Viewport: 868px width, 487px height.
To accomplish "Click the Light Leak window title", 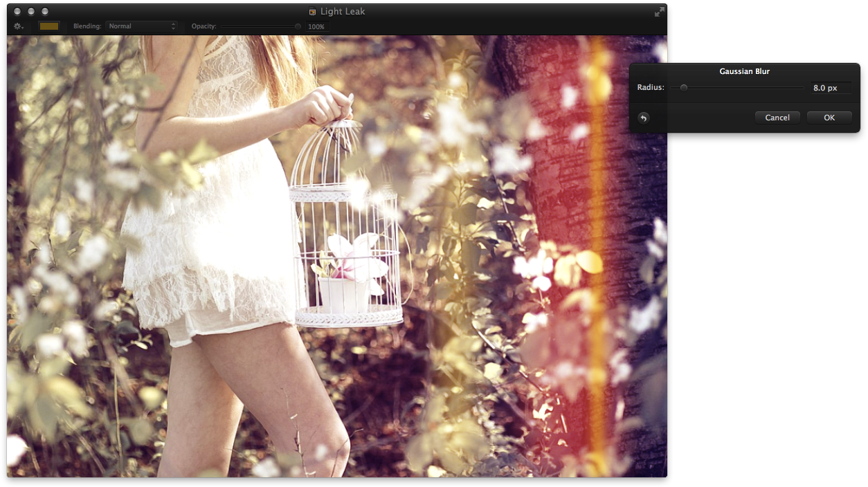I will pyautogui.click(x=343, y=12).
